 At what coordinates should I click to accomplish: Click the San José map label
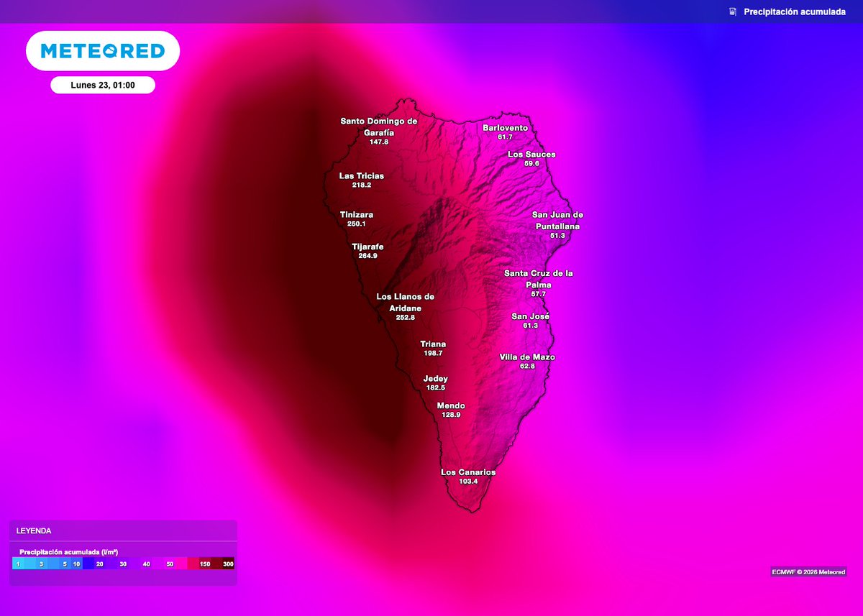click(531, 316)
